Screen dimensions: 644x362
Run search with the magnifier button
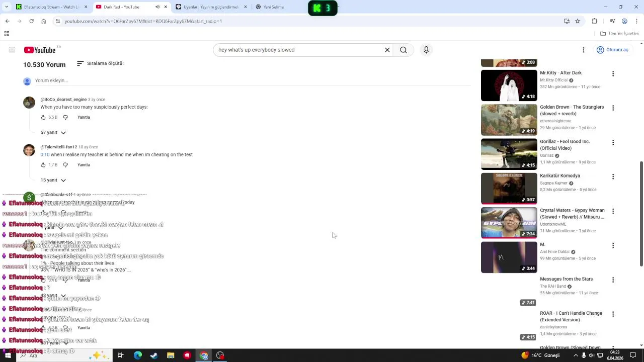click(404, 50)
